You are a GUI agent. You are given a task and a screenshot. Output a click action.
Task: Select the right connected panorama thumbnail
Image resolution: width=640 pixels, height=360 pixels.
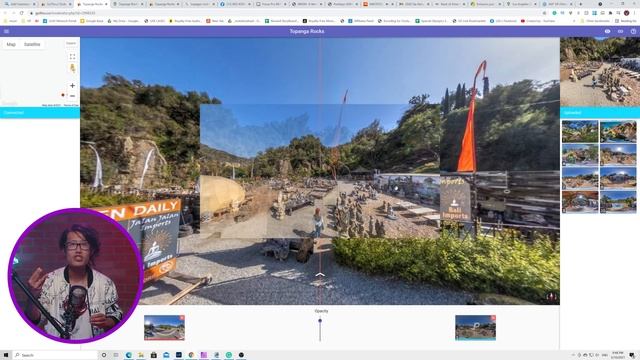click(x=476, y=327)
